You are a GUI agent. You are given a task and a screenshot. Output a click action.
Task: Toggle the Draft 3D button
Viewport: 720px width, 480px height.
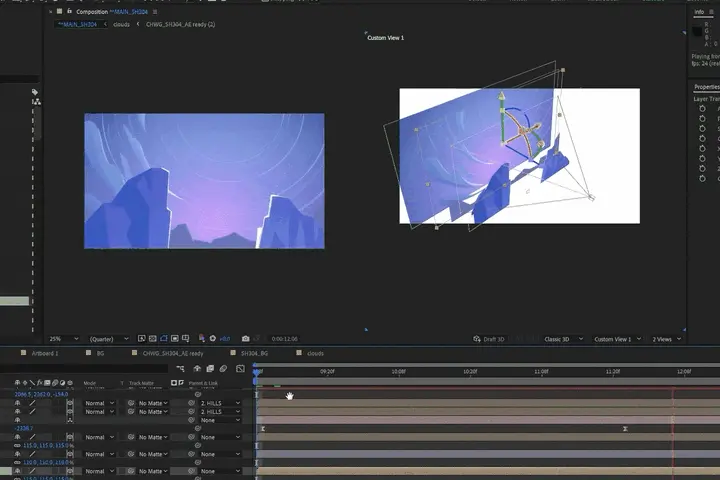click(x=489, y=339)
